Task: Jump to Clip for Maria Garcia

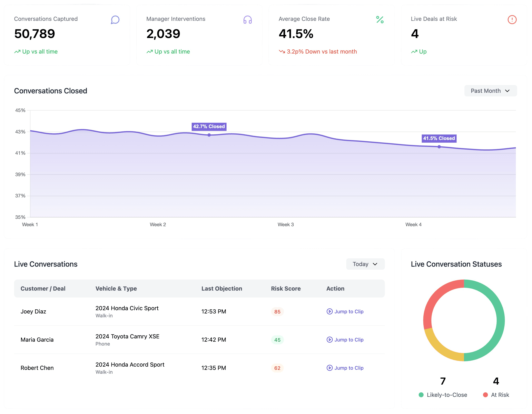Action: tap(345, 340)
